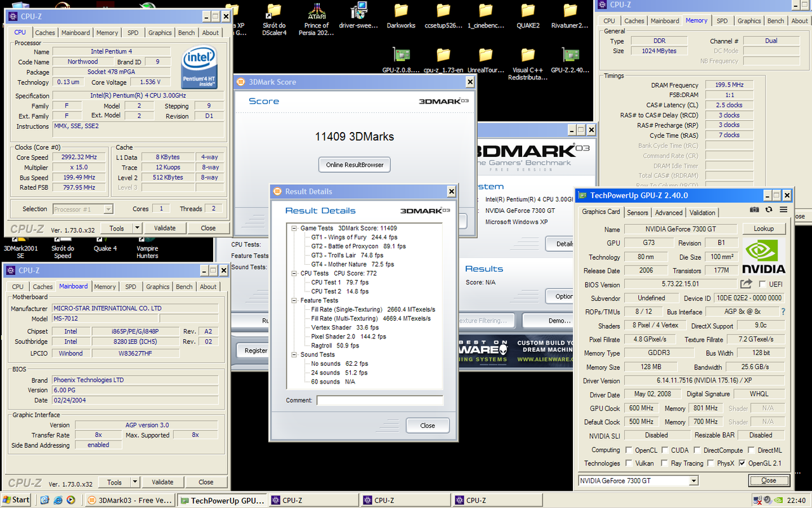This screenshot has width=812, height=508.
Task: Select the Skrót do DScaler4 shortcut
Action: [x=274, y=19]
